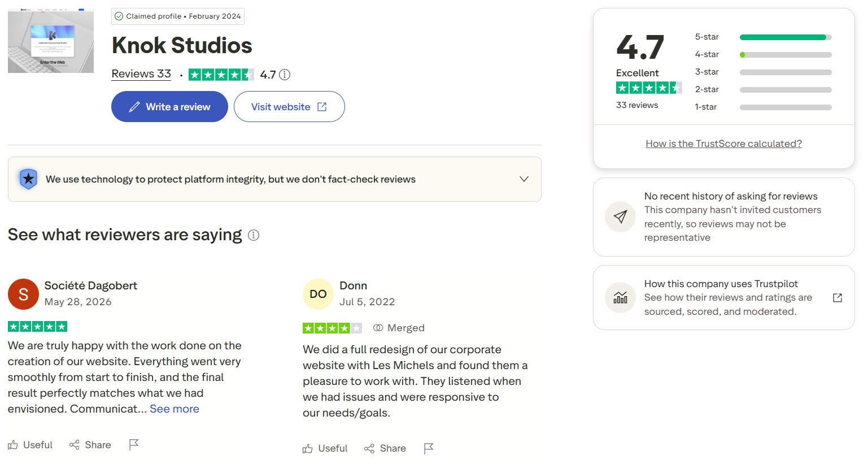Click the Reviews 33 link
Image resolution: width=868 pixels, height=468 pixels.
click(x=141, y=74)
